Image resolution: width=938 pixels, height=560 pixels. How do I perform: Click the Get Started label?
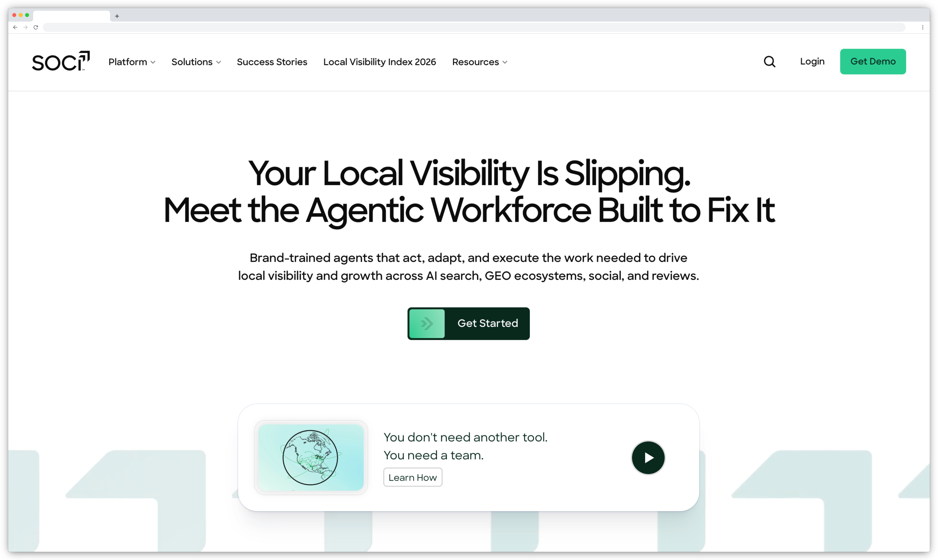488,323
